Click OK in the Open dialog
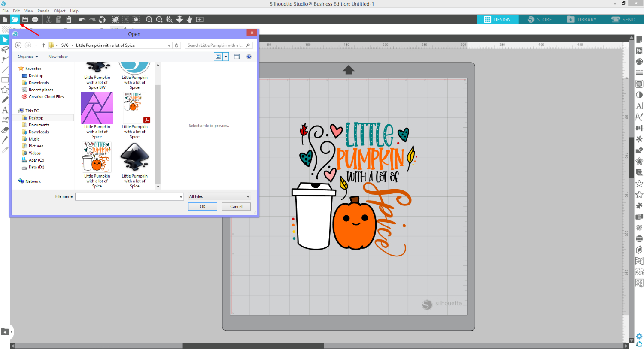Viewport: 644px width, 349px height. 203,206
